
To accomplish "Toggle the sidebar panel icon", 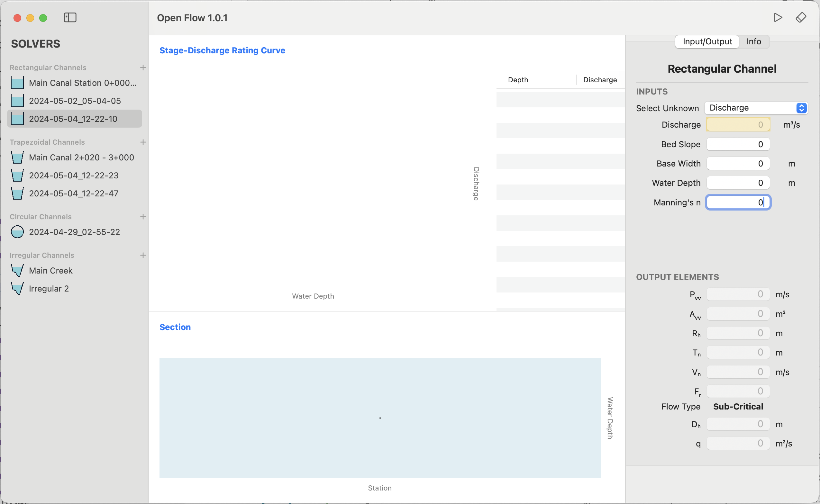I will click(70, 17).
